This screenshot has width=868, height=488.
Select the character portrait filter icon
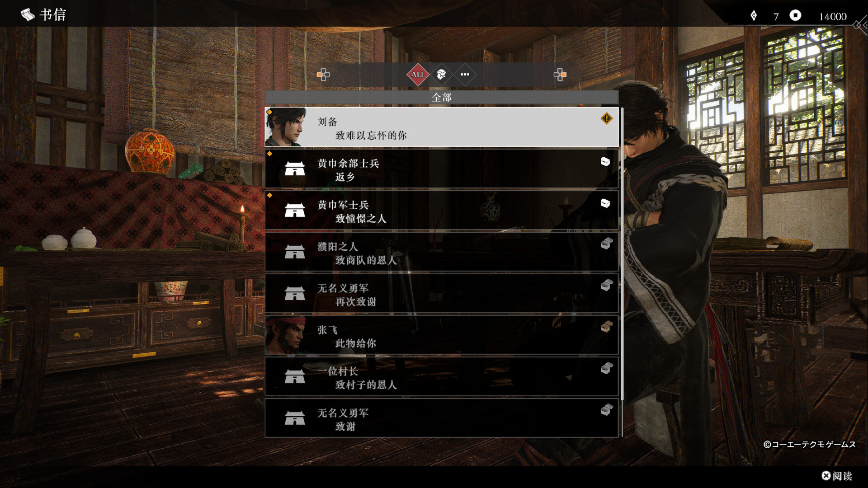tap(442, 75)
